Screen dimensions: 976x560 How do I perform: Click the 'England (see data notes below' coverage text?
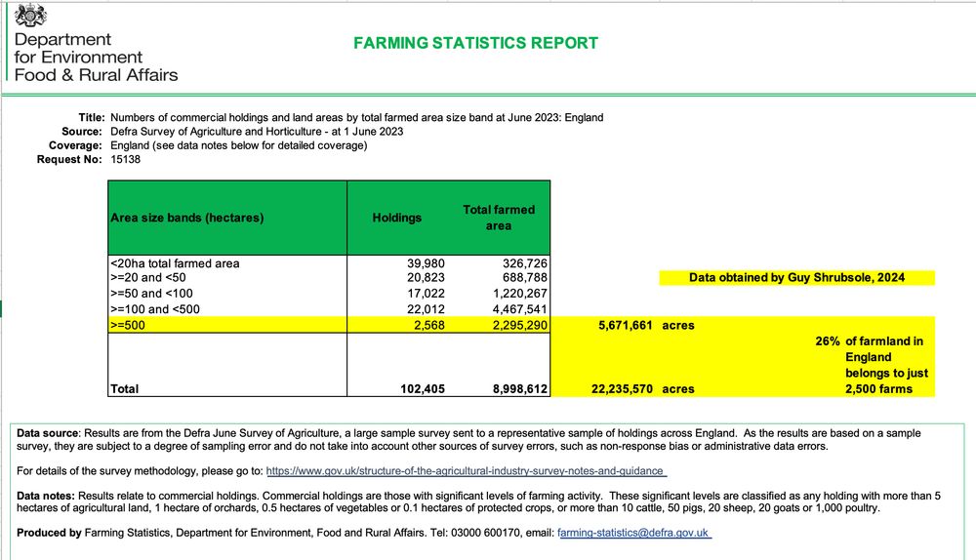(x=239, y=145)
